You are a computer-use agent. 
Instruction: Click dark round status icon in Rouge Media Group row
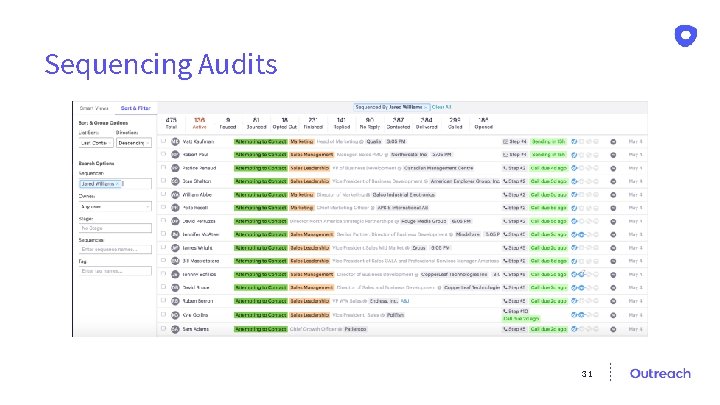613,221
